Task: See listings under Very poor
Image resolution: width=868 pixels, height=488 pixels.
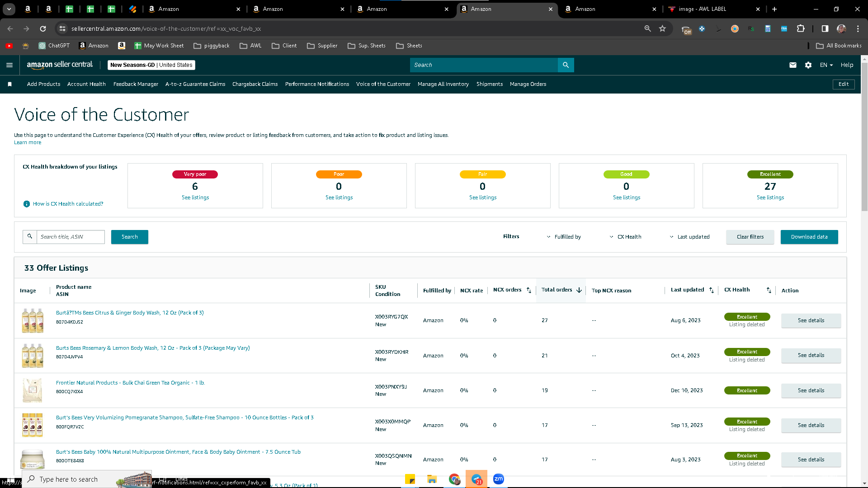Action: 195,197
